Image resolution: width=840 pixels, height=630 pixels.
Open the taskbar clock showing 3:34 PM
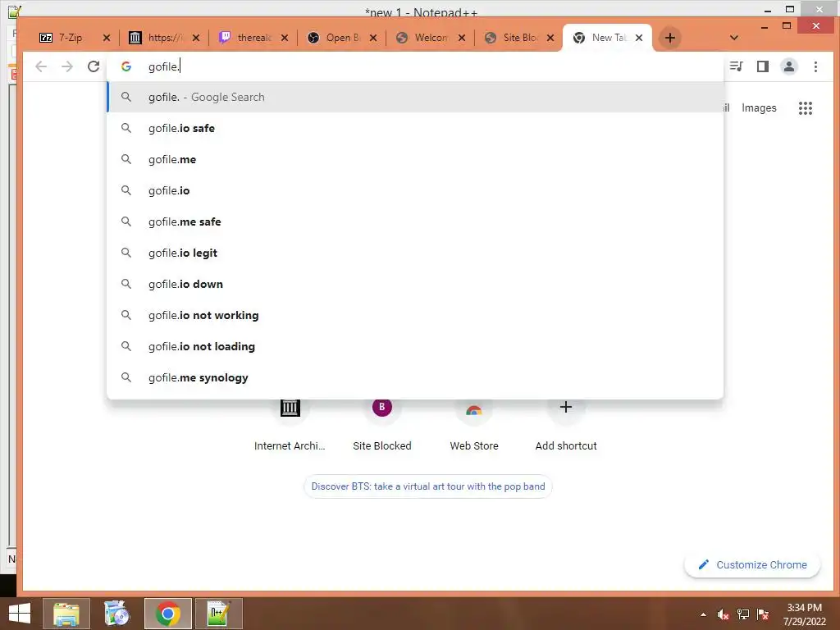pyautogui.click(x=804, y=614)
